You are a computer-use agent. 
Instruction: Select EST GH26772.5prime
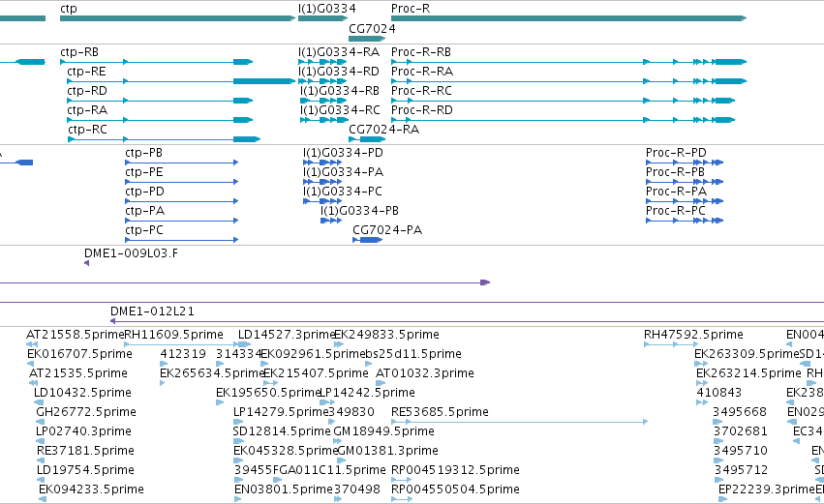41,423
